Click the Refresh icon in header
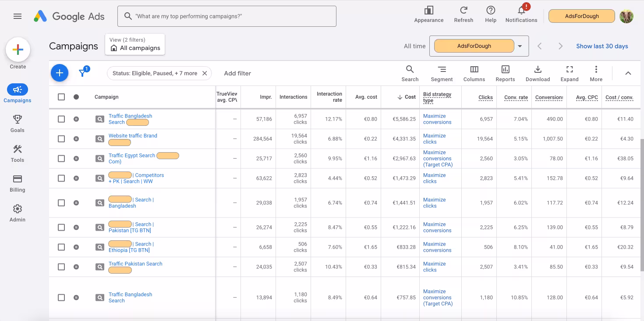Viewport: 644px width, 321px height. pyautogui.click(x=464, y=10)
